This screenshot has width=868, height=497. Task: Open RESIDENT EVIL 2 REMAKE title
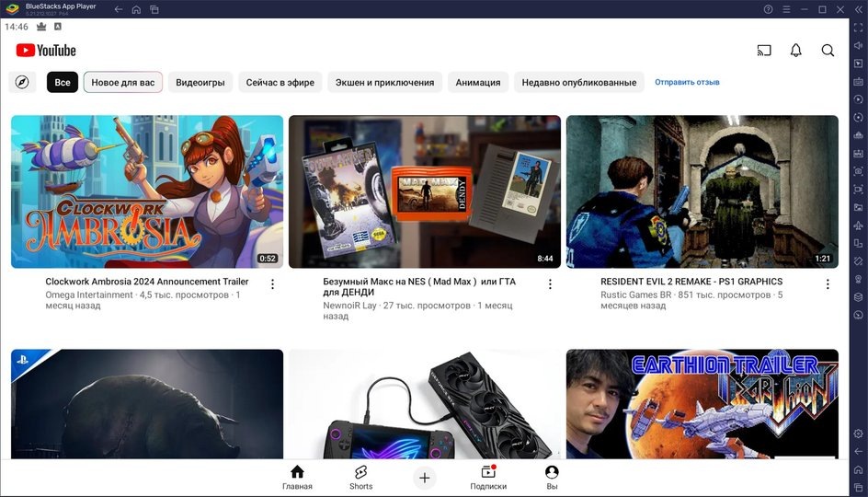coord(691,282)
